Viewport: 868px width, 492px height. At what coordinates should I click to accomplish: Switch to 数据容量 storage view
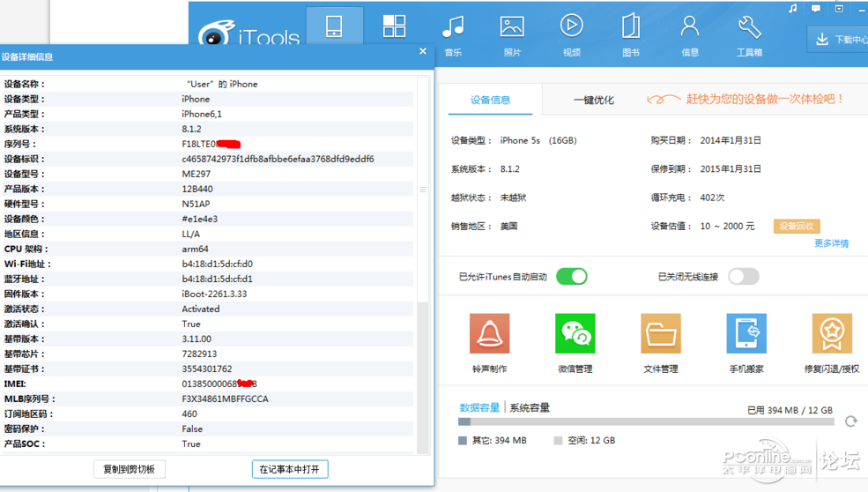[479, 407]
